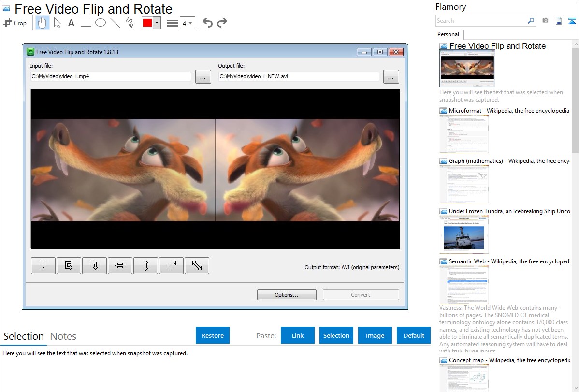Open the Personal tab
This screenshot has height=392, width=579.
(x=448, y=34)
